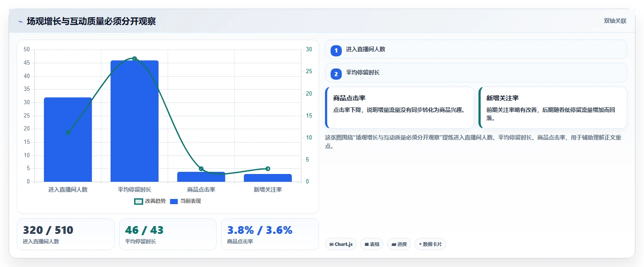
Task: Click trend line point on 进入直播间人数 bar
Action: pyautogui.click(x=68, y=133)
